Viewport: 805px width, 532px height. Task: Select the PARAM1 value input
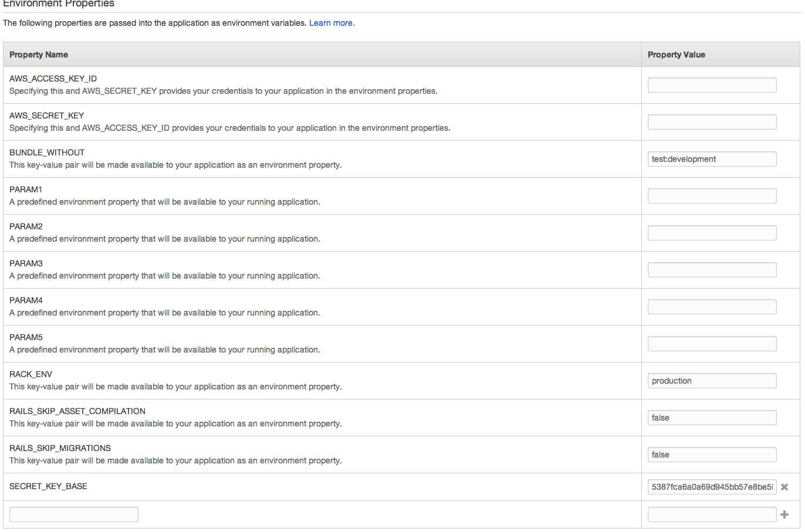pyautogui.click(x=712, y=196)
